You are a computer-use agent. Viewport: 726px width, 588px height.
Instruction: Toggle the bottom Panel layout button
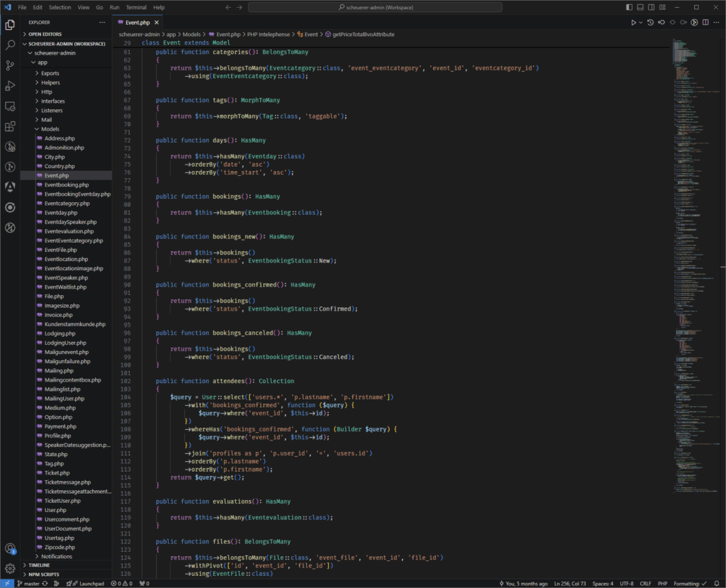(x=641, y=7)
